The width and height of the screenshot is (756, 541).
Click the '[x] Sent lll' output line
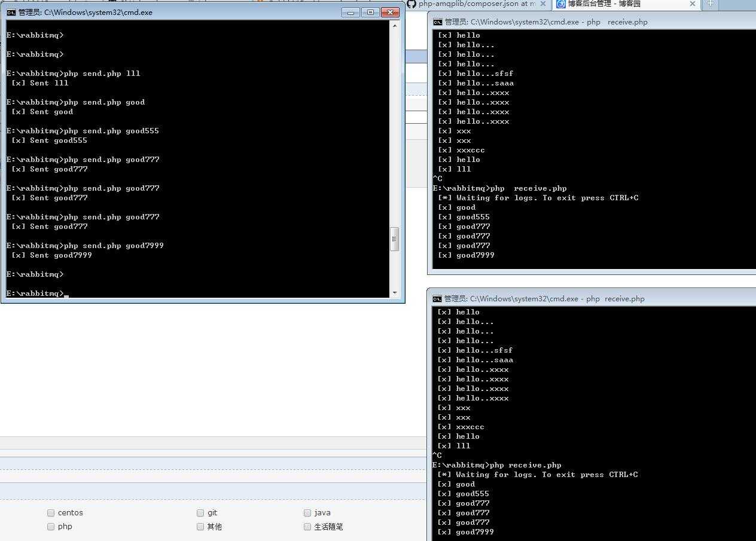[39, 83]
